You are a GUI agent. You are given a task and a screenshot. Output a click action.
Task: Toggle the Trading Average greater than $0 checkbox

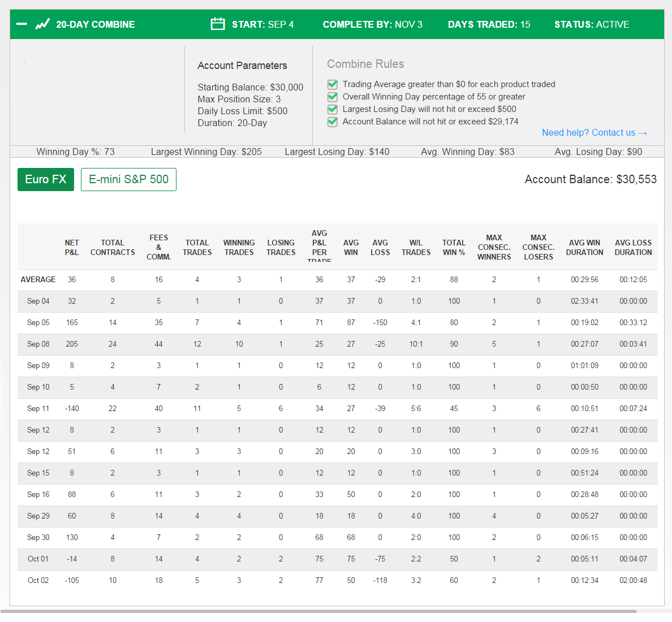(x=333, y=84)
